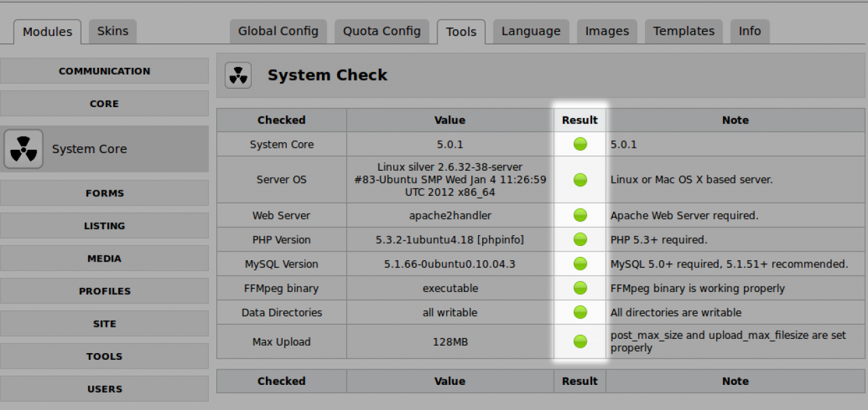The width and height of the screenshot is (868, 410).
Task: Open the Global Config tab
Action: coord(278,31)
